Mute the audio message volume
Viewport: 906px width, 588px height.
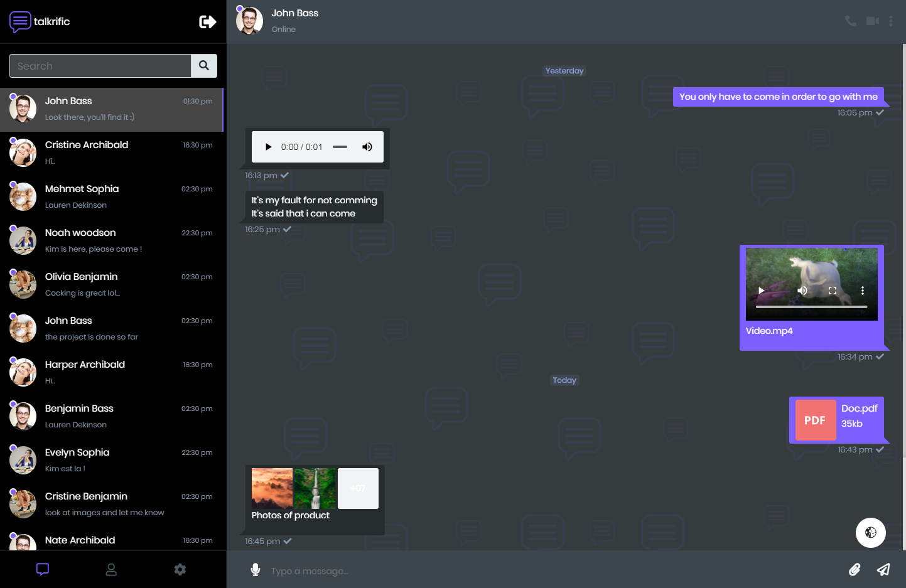pos(367,147)
